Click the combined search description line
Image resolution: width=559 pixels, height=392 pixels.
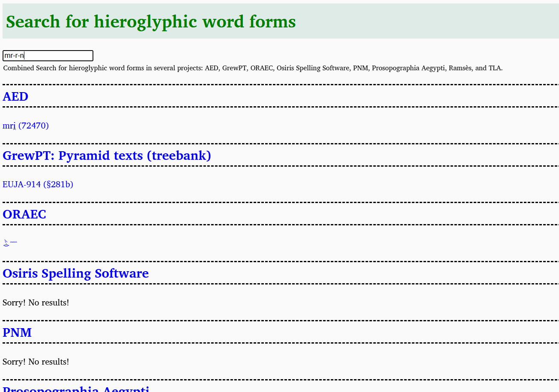click(253, 68)
